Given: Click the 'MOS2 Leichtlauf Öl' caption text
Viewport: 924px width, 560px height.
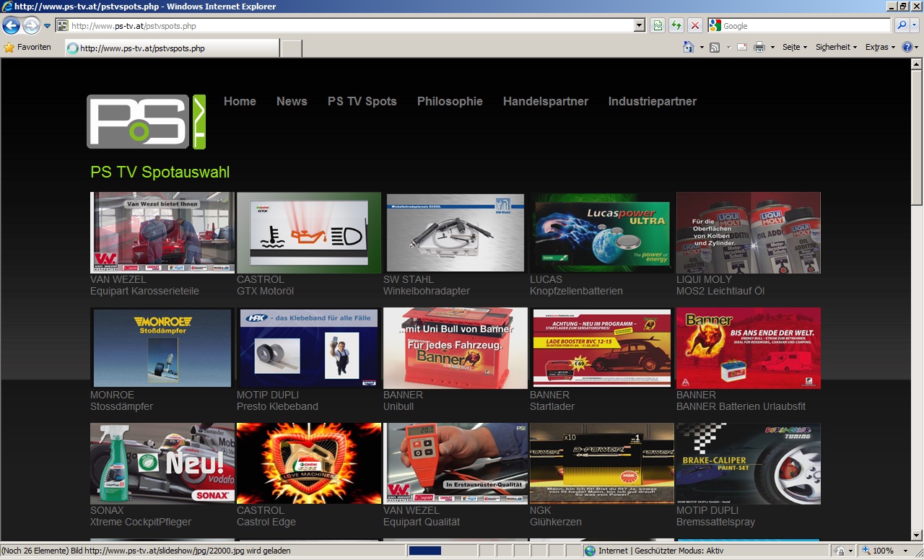Looking at the screenshot, I should [x=720, y=291].
